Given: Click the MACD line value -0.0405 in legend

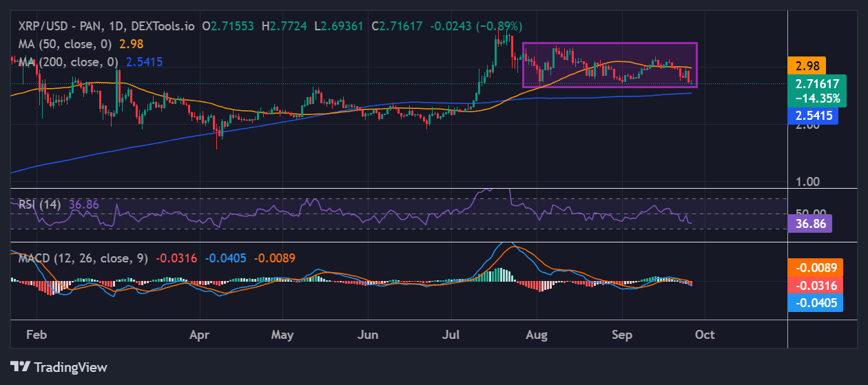Looking at the screenshot, I should (x=225, y=258).
